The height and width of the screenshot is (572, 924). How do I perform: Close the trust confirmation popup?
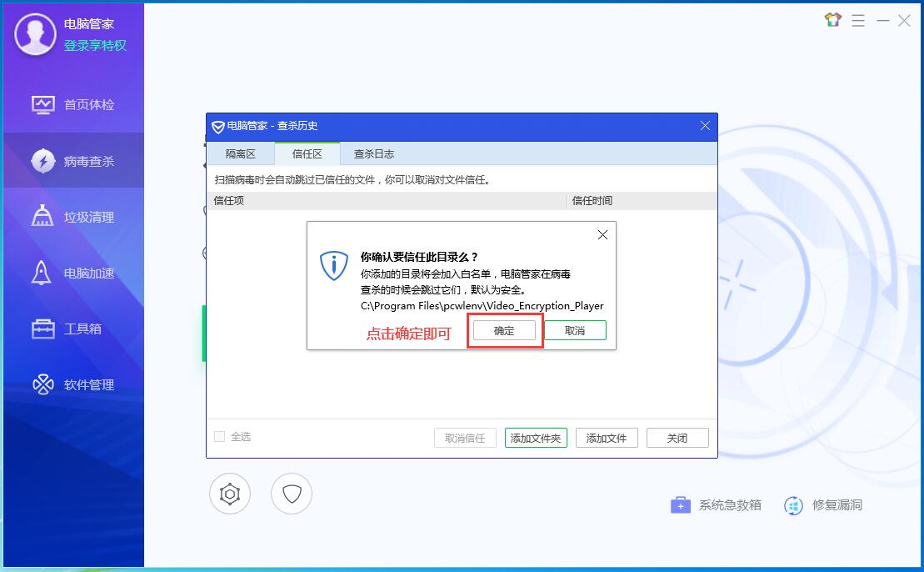point(602,234)
